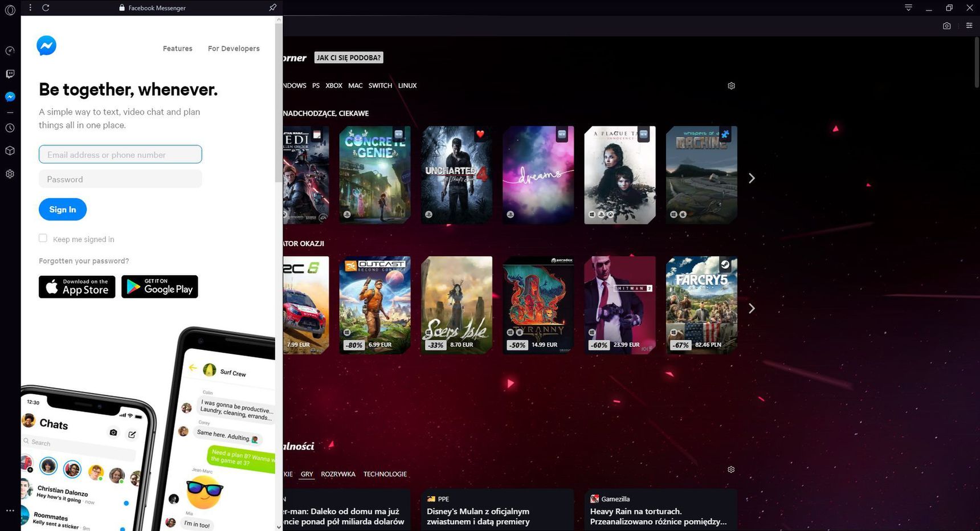Click the blue Sign In button
980x531 pixels.
[63, 209]
